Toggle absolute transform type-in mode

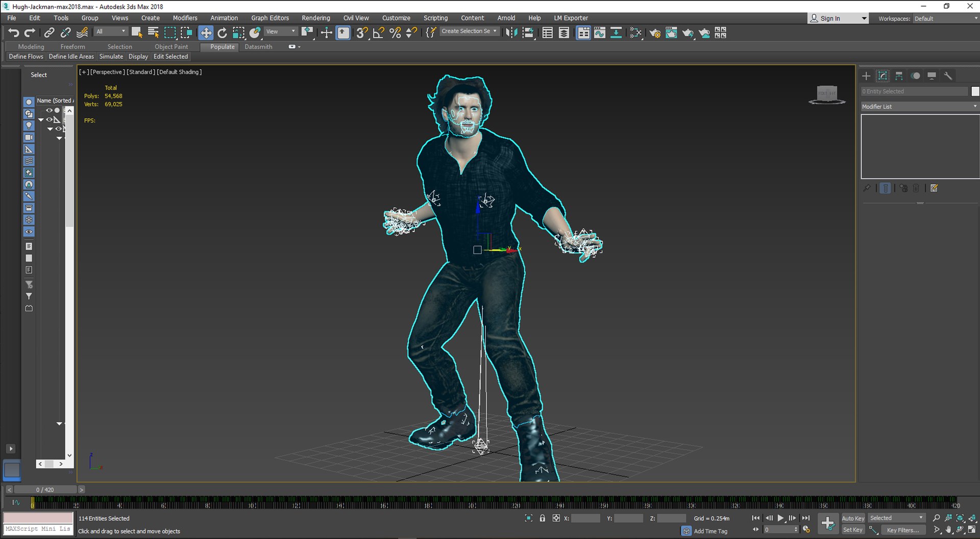[x=556, y=519]
